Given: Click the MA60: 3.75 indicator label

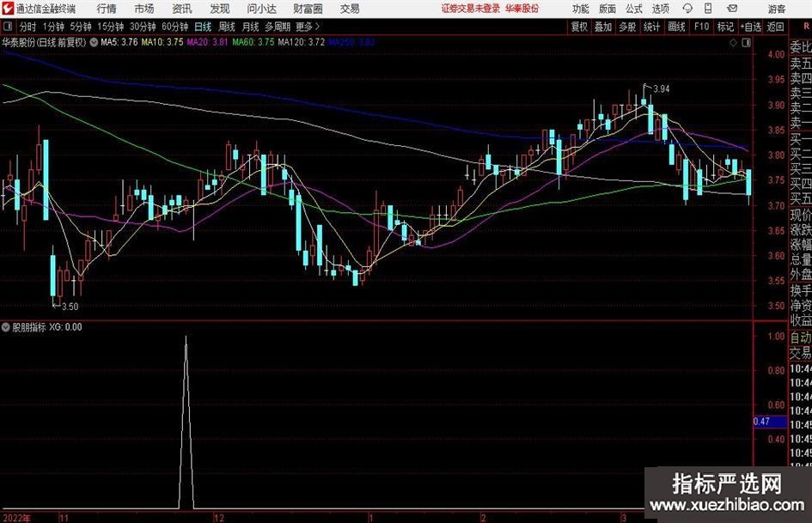Looking at the screenshot, I should pos(253,42).
